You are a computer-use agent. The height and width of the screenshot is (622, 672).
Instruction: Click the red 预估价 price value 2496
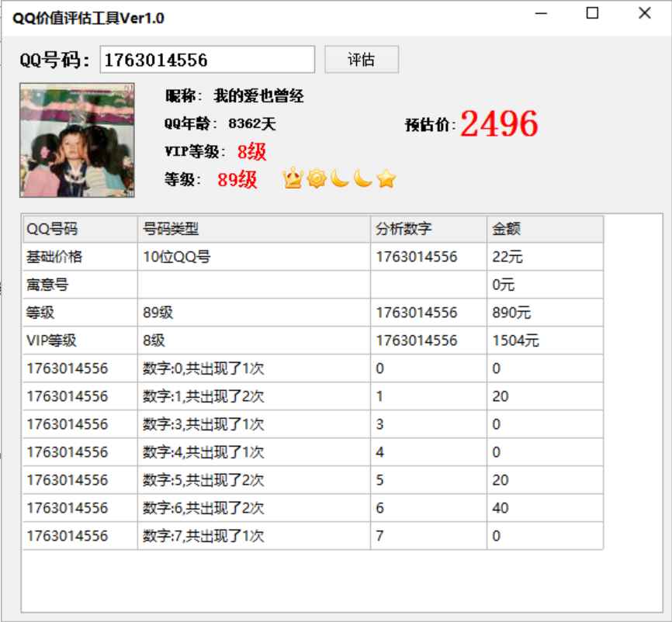coord(501,123)
